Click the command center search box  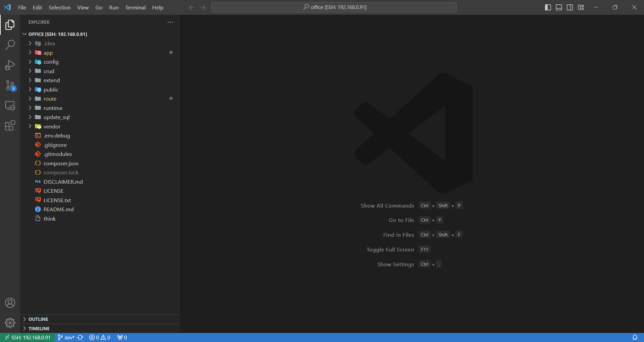[x=334, y=7]
